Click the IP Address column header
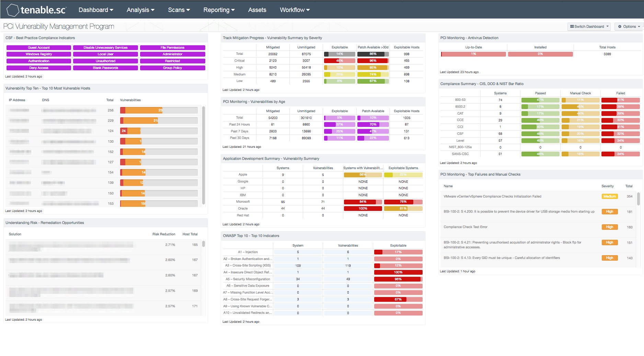 click(x=17, y=100)
